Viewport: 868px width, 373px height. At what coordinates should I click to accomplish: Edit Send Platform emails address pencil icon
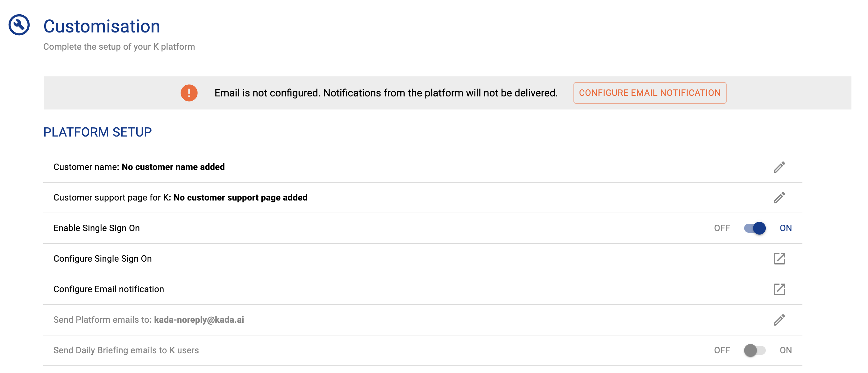pos(779,320)
